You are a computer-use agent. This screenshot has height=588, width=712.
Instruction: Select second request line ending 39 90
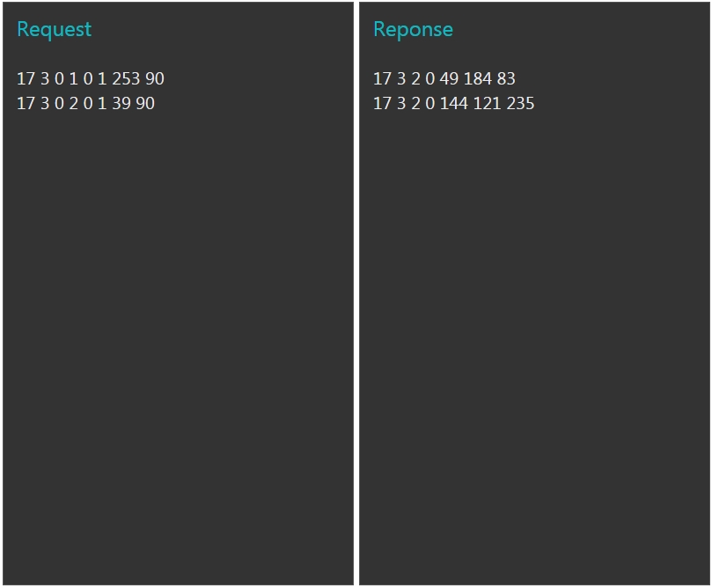click(86, 104)
